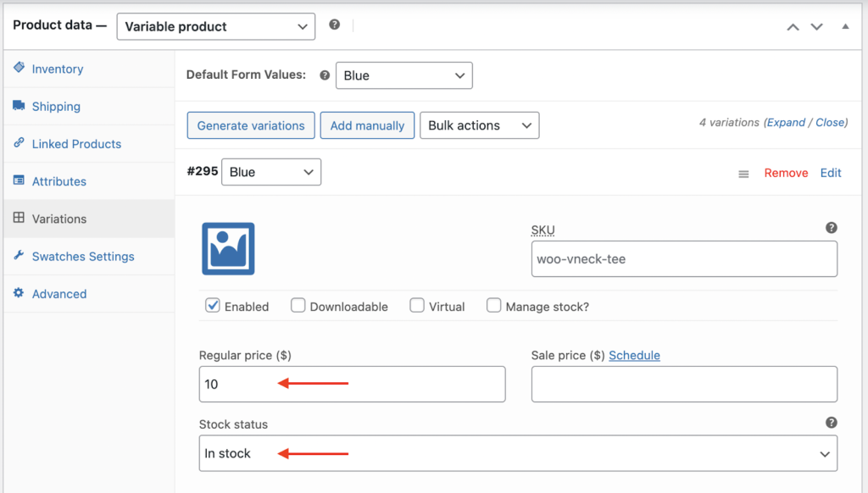Switch to the Swatches Settings tab

82,257
